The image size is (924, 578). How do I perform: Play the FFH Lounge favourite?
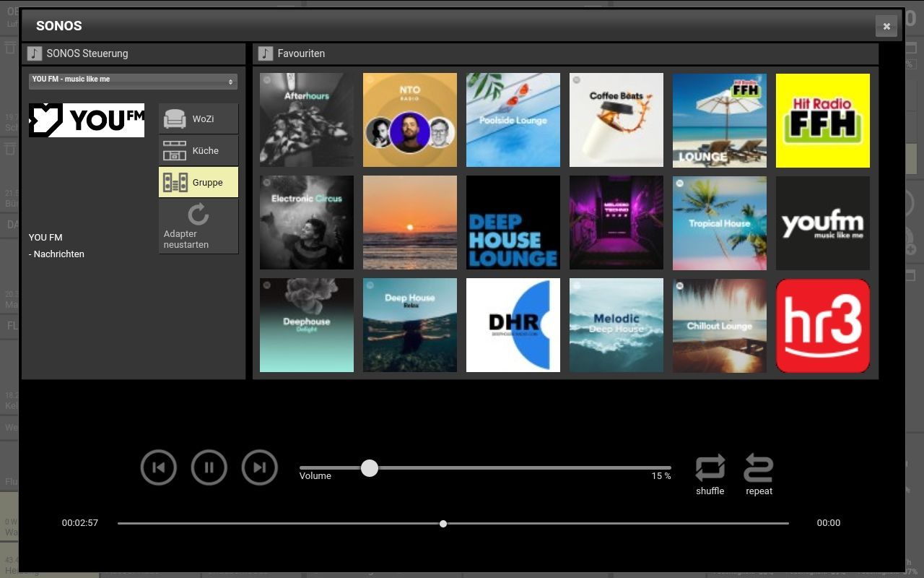coord(720,120)
